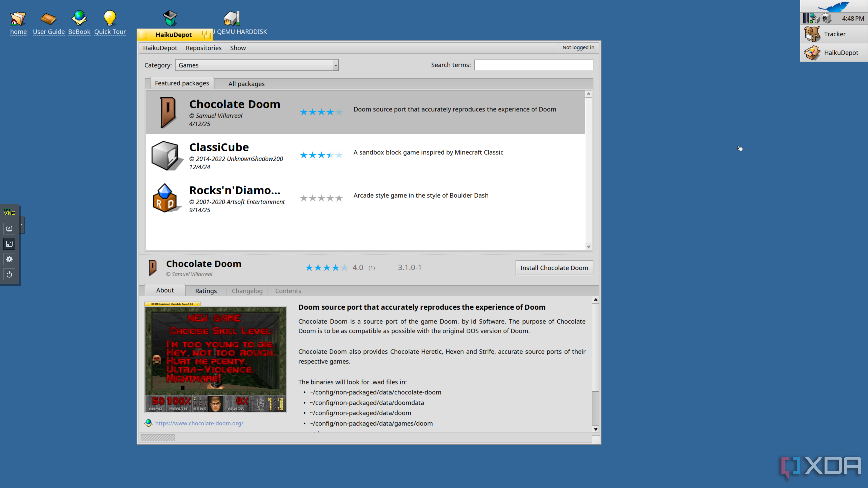Open the Trash bin desktop icon
The image size is (868, 488).
[170, 18]
